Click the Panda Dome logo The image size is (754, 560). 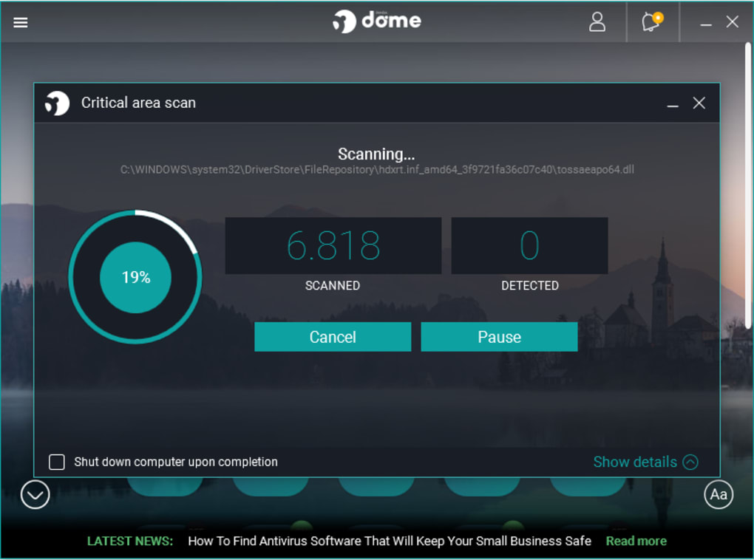[377, 21]
